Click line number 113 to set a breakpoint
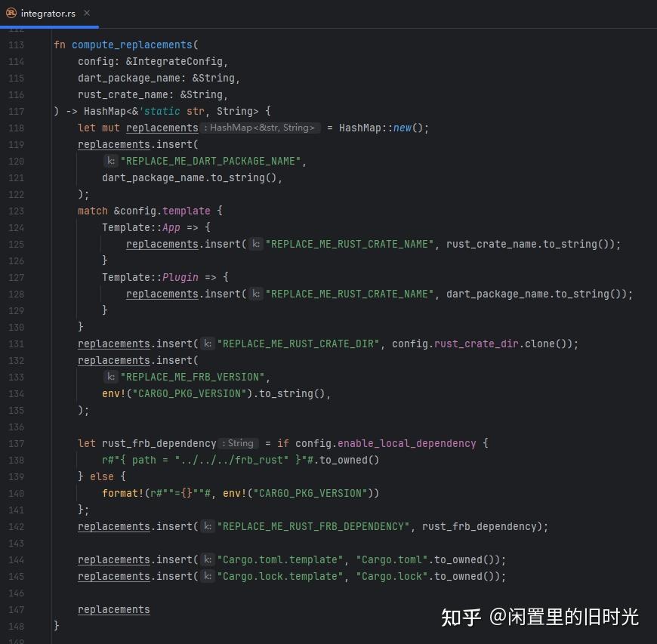Viewport: 657px width, 644px height. [16, 45]
